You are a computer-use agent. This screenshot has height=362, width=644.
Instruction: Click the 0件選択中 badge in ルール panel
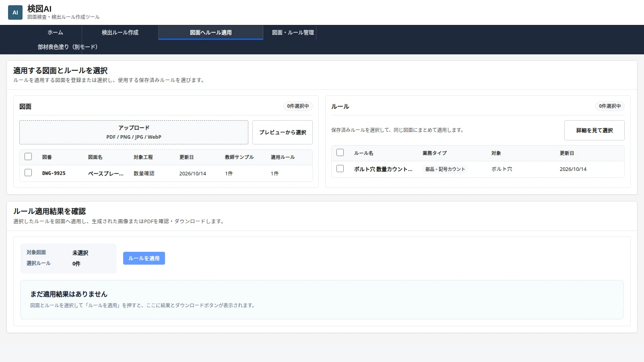(x=610, y=106)
